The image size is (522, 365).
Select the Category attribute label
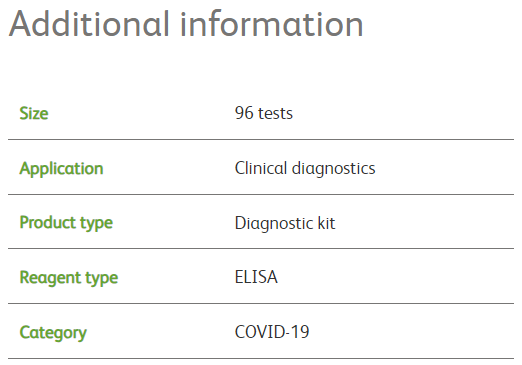53,333
